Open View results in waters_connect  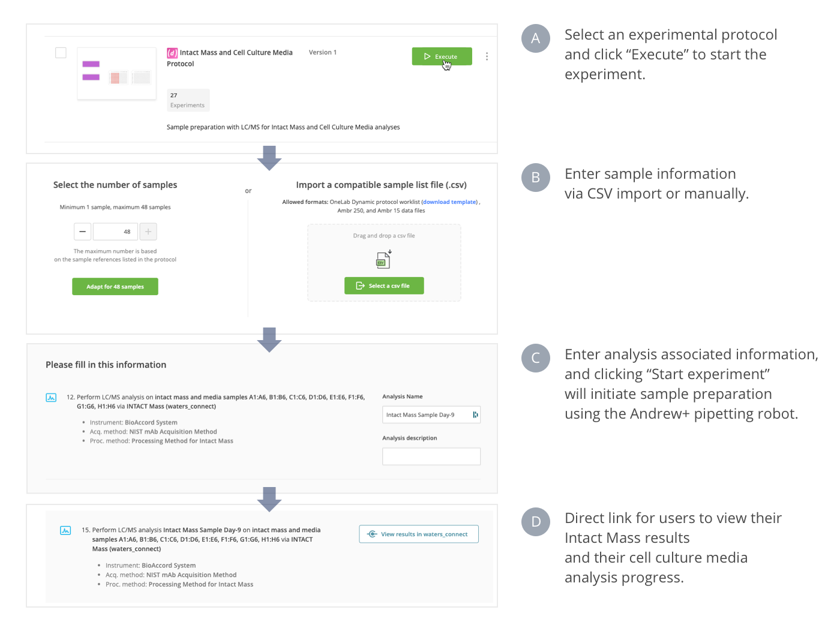[419, 534]
